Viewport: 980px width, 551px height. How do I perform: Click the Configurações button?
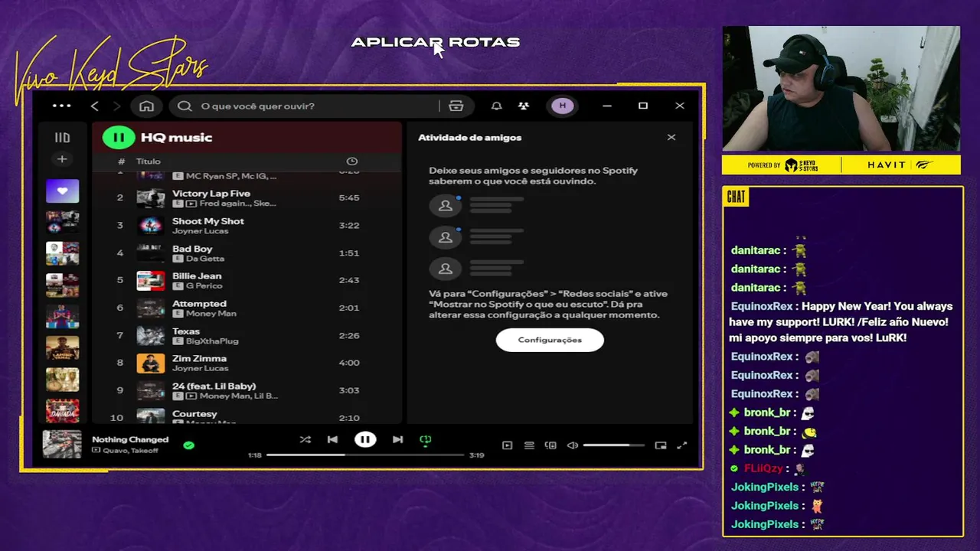[x=550, y=340]
